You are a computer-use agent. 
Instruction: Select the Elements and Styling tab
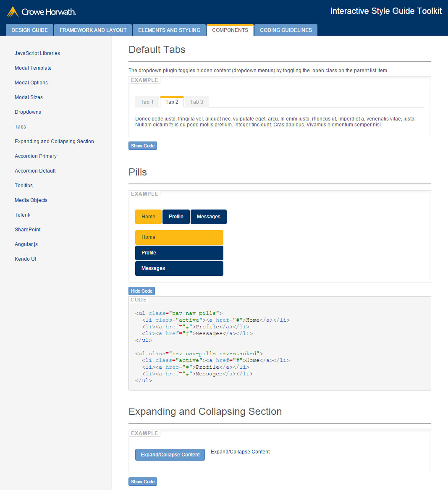[169, 30]
